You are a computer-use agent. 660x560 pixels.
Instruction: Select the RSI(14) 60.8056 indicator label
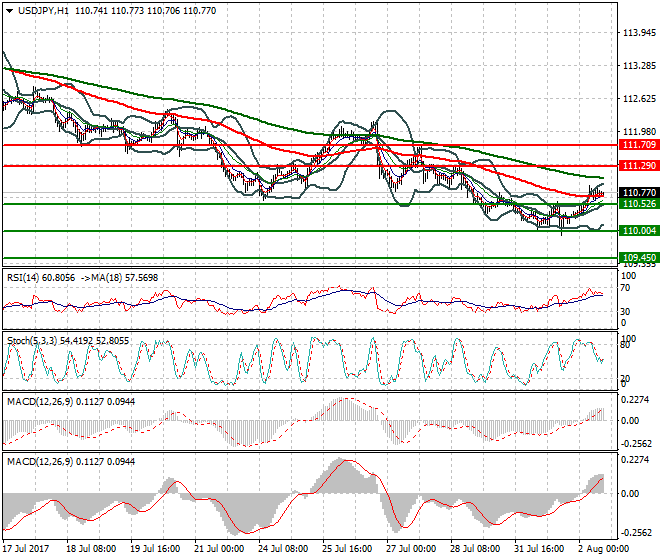point(41,278)
